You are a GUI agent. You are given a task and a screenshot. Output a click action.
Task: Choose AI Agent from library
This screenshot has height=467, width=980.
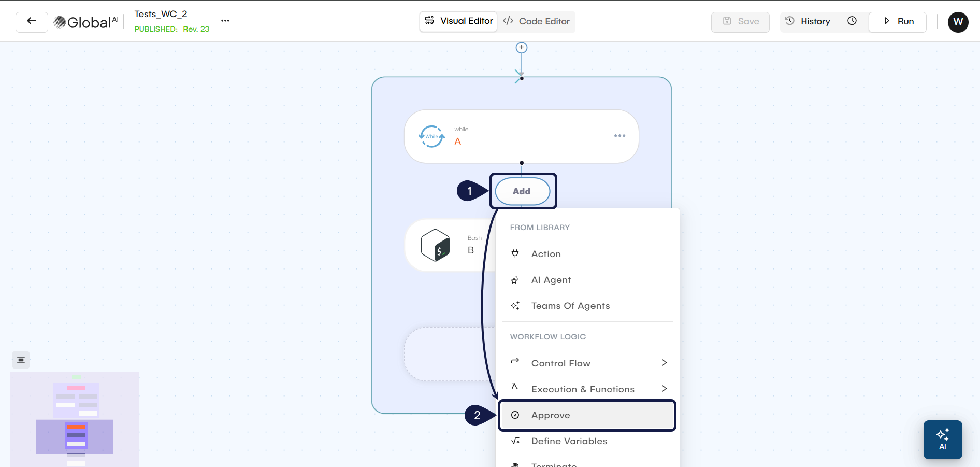click(551, 280)
